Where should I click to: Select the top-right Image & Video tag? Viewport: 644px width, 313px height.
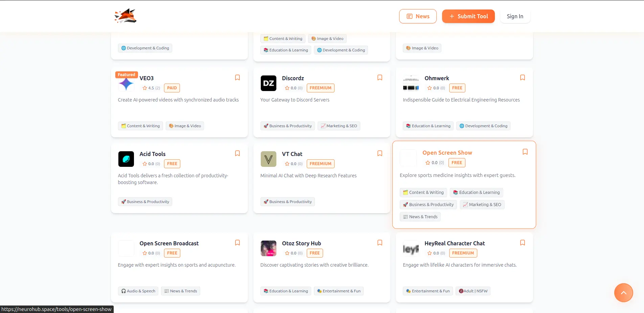(x=422, y=48)
